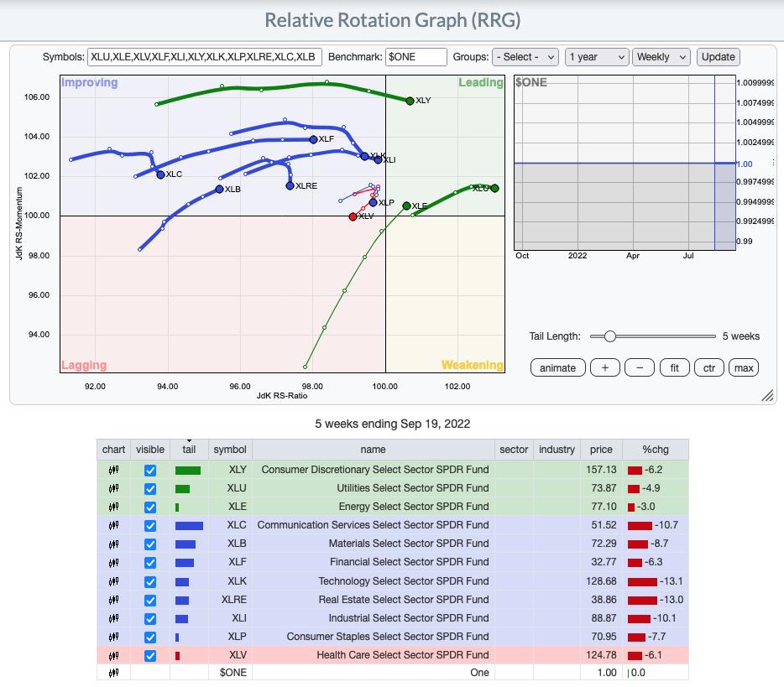Uncheck visible box for XLV
This screenshot has width=784, height=687.
click(x=150, y=656)
